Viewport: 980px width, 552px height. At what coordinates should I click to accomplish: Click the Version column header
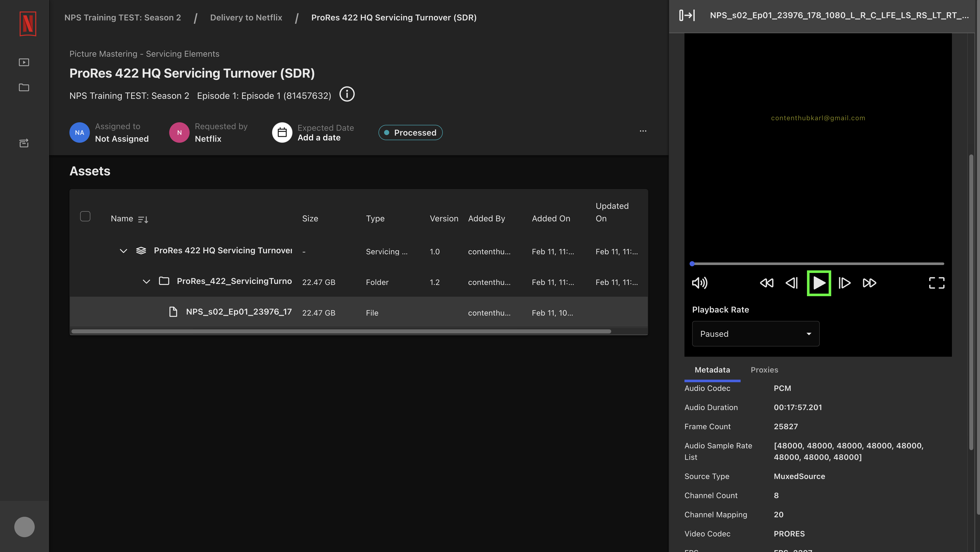pyautogui.click(x=444, y=219)
